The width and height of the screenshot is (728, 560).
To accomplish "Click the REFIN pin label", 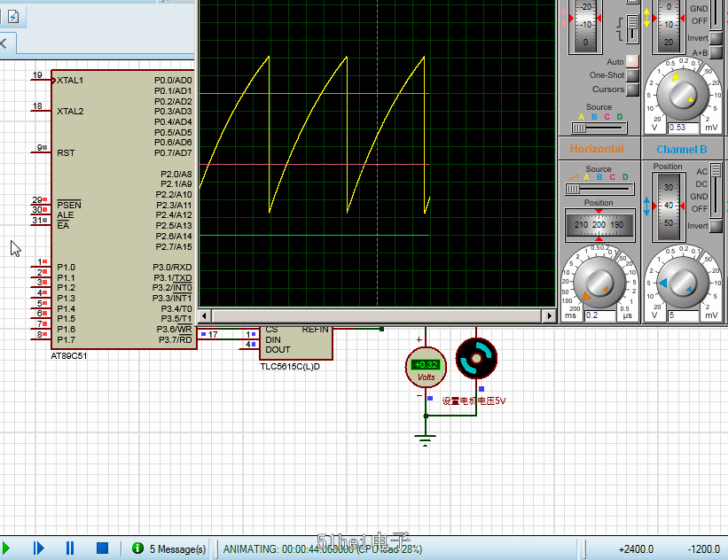I will tap(315, 330).
